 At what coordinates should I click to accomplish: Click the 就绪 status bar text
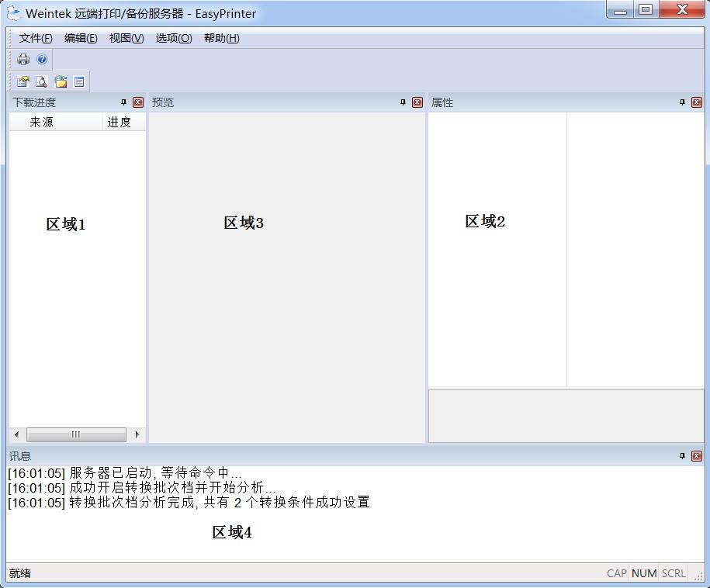click(20, 573)
